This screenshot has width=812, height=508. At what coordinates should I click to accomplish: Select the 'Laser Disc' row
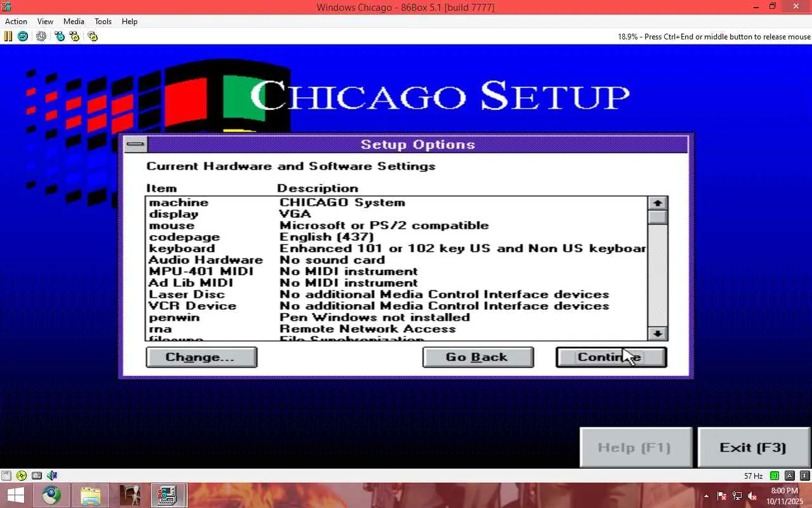coord(396,294)
